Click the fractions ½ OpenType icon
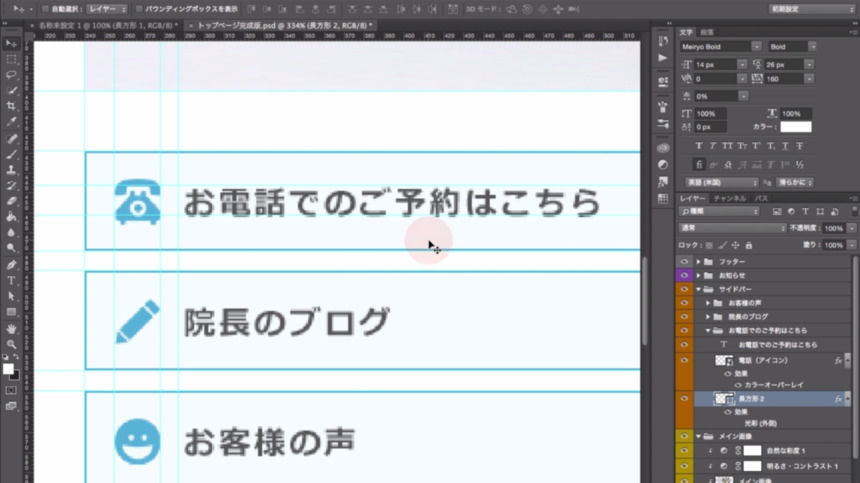The width and height of the screenshot is (860, 483). [x=800, y=164]
